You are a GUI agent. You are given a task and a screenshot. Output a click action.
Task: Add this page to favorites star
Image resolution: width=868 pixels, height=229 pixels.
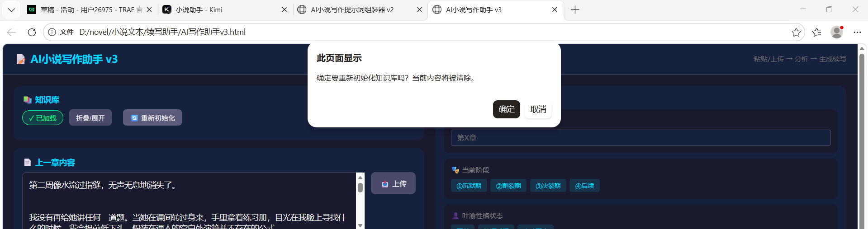coord(796,32)
